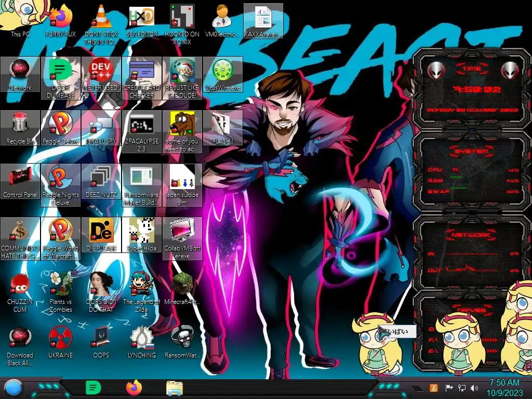The image size is (532, 399).
Task: Select BE JUST LIKE THE DUDE icon
Action: pos(182,78)
